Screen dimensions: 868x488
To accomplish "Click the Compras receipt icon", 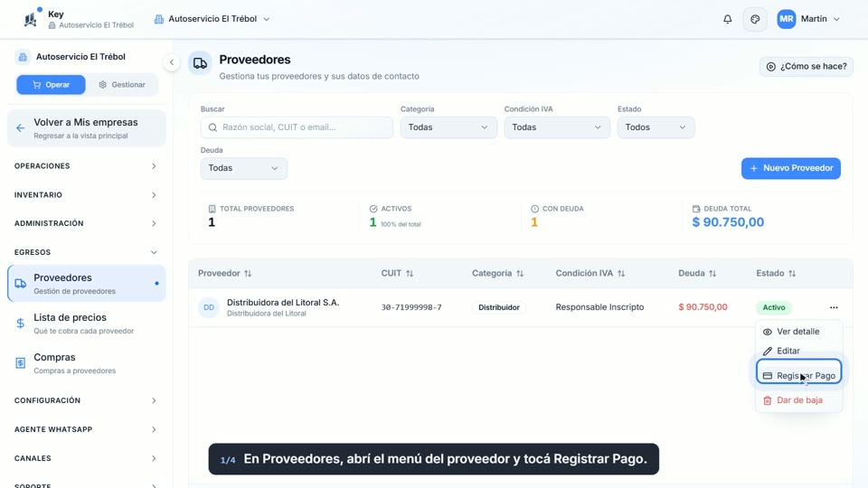I will (21, 363).
